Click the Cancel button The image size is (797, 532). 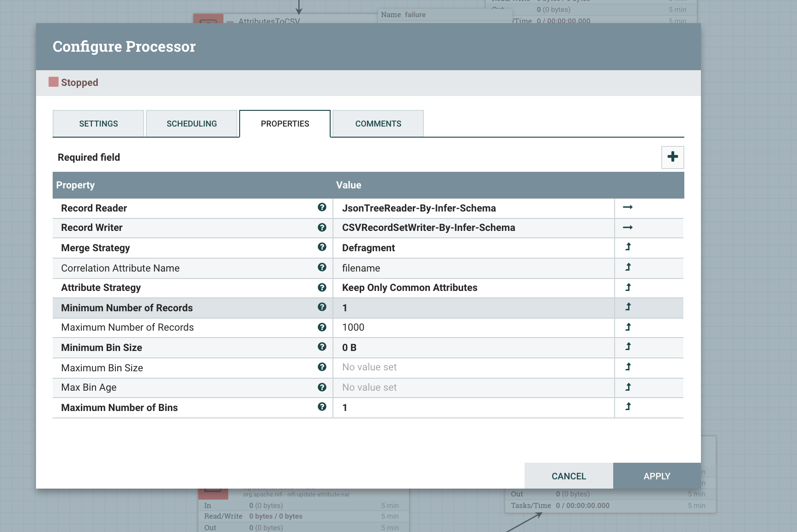tap(568, 476)
